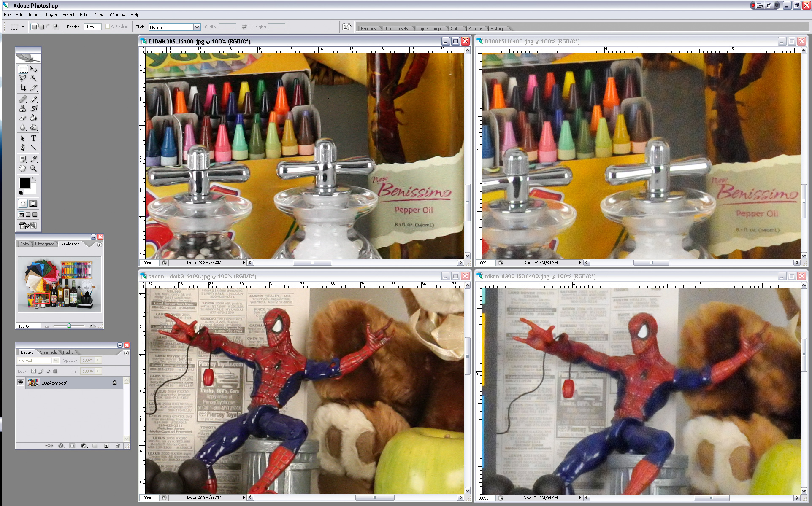812x506 pixels.
Task: Select the Path Selection tool
Action: pos(23,139)
